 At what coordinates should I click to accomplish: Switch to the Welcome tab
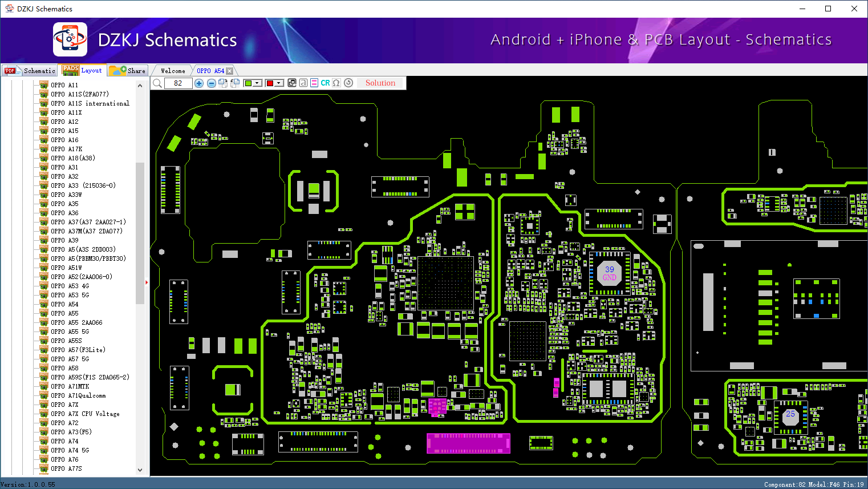(x=173, y=71)
